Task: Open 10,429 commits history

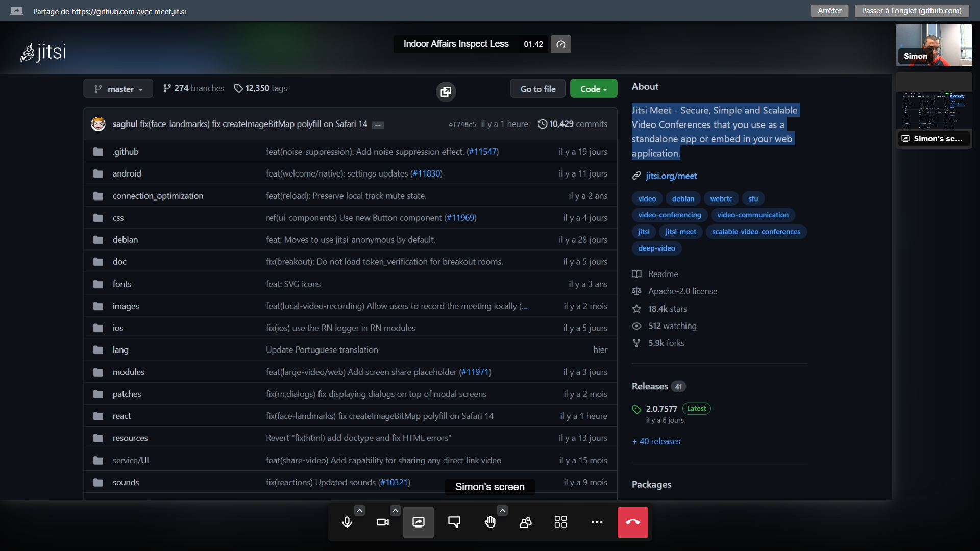Action: point(572,124)
